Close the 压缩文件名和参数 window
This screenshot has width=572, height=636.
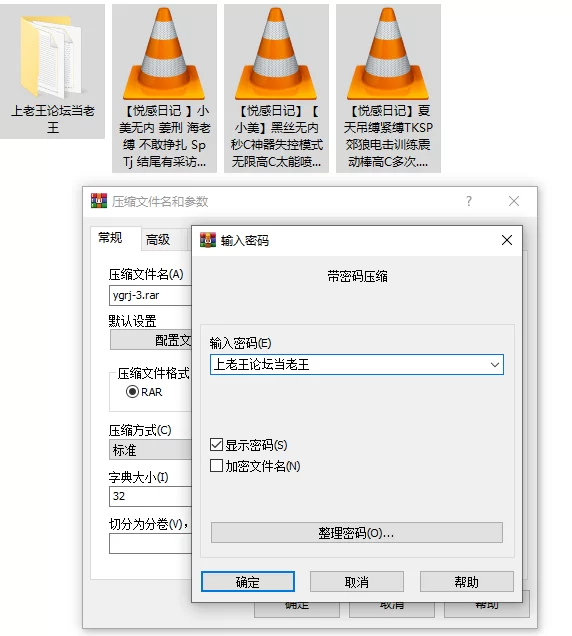(514, 201)
